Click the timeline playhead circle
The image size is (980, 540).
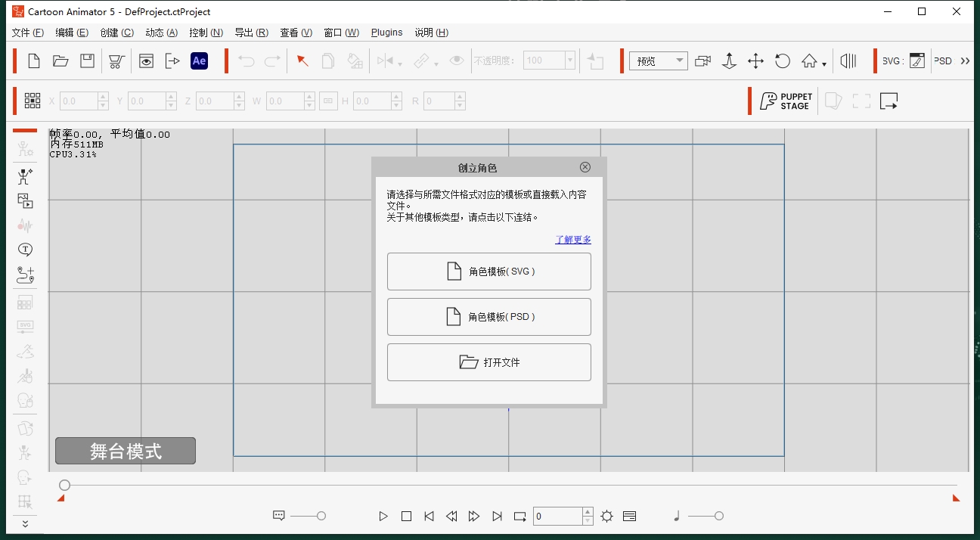(65, 485)
